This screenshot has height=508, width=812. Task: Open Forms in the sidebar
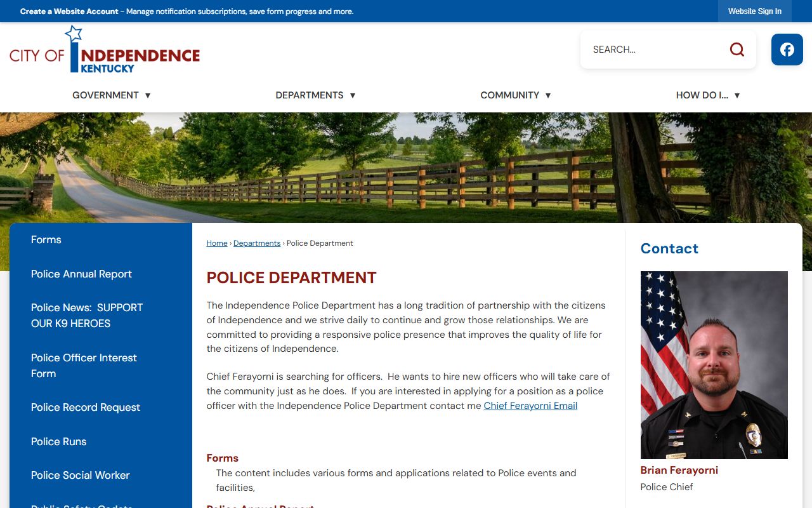(x=46, y=240)
